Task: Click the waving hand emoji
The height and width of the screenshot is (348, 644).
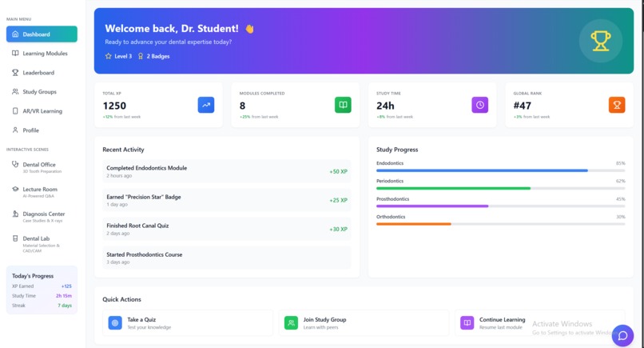Action: (250, 29)
